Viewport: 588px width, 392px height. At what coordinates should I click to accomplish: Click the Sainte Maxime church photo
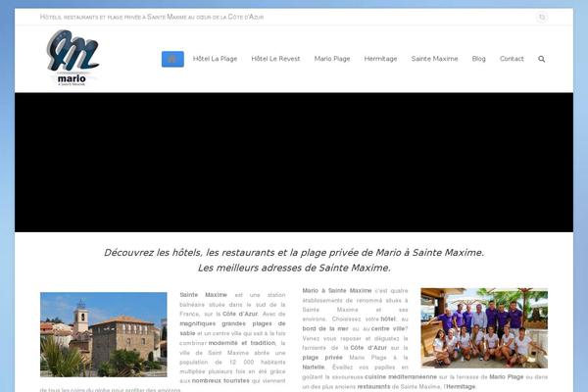click(x=104, y=334)
